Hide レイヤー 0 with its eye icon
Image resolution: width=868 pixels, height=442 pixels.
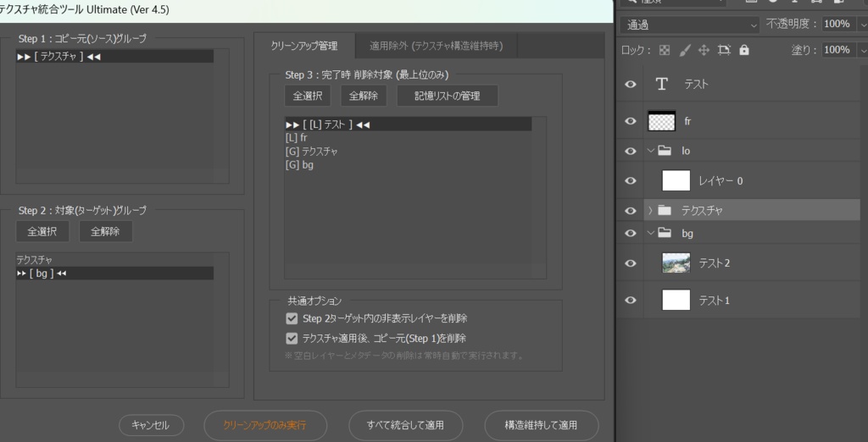point(630,181)
